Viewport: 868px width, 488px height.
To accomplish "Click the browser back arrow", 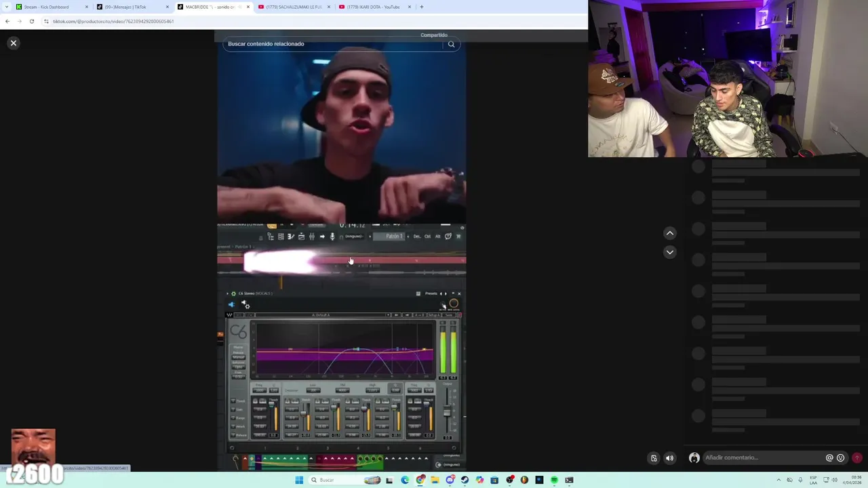I will pos(7,21).
